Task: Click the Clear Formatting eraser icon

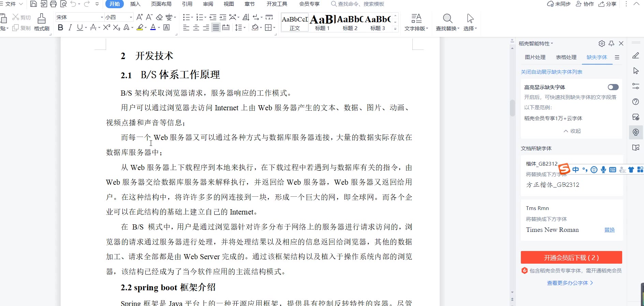Action: (159, 17)
